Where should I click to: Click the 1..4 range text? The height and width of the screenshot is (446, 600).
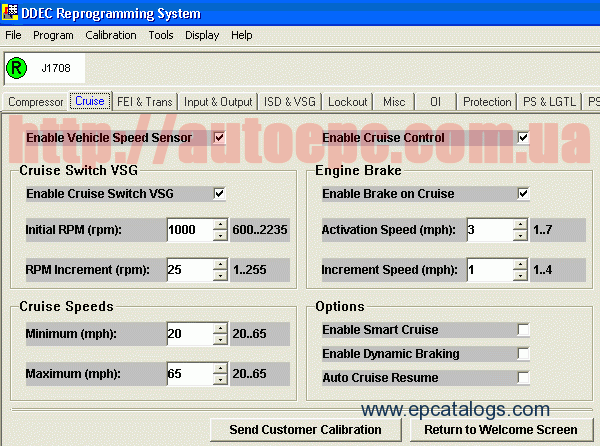543,270
